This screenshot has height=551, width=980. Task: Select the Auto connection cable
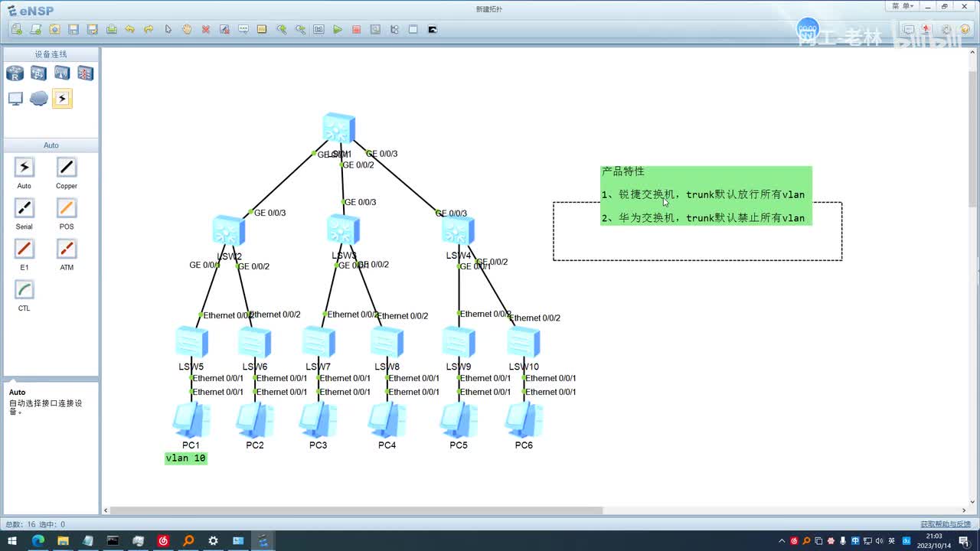coord(24,168)
